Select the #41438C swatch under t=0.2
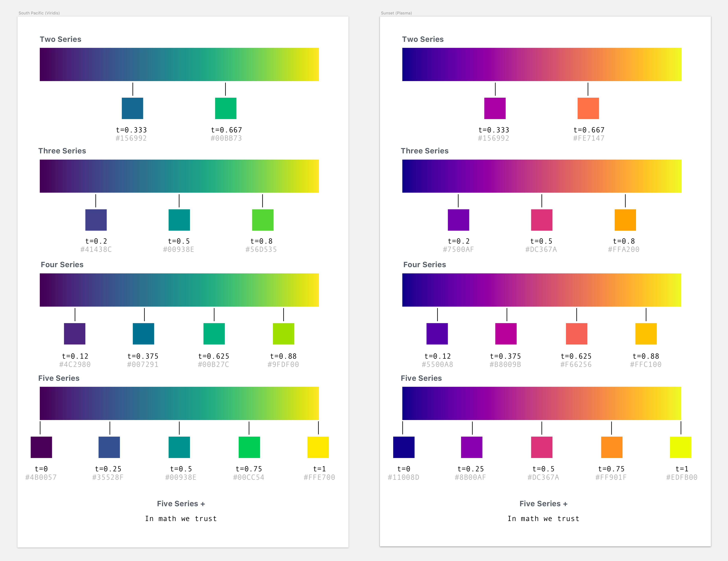728x561 pixels. click(x=96, y=220)
